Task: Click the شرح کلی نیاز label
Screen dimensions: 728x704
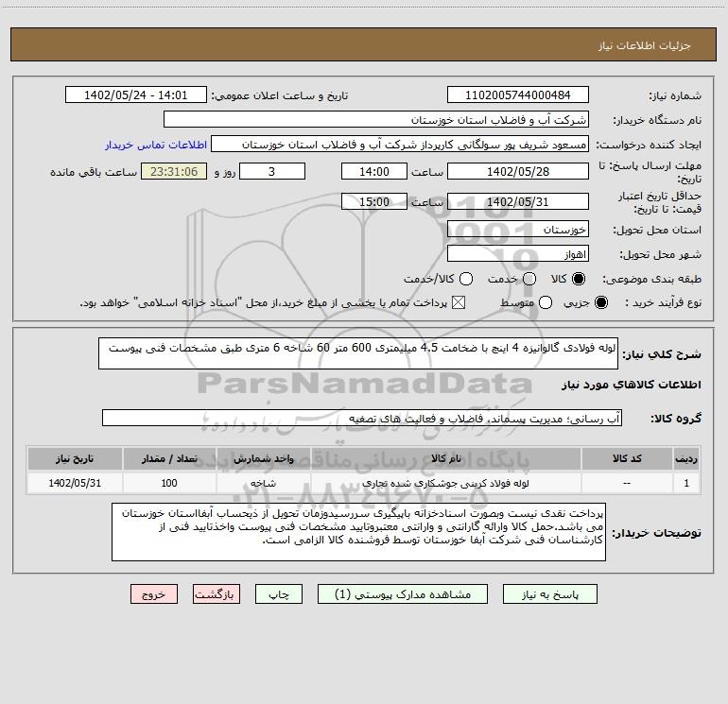Action: pos(662,354)
